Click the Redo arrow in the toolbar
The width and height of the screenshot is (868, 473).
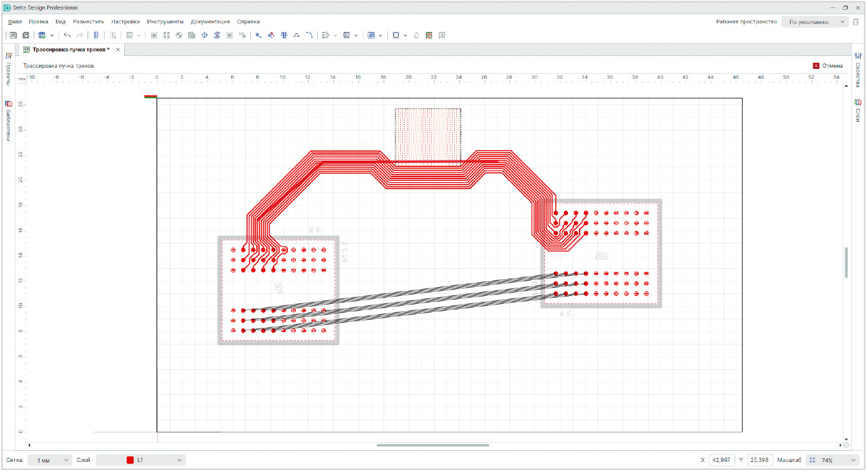(80, 36)
